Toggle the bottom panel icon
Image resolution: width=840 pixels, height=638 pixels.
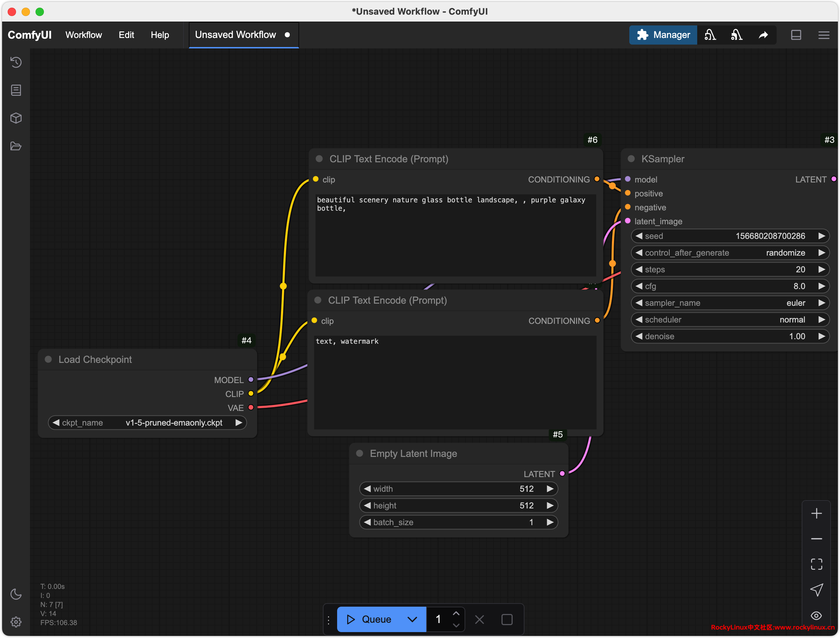point(796,35)
